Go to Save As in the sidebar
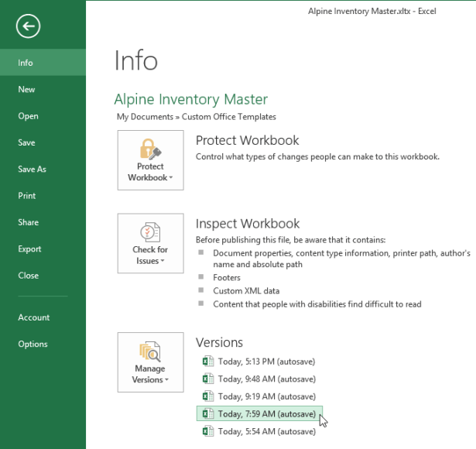 tap(33, 170)
